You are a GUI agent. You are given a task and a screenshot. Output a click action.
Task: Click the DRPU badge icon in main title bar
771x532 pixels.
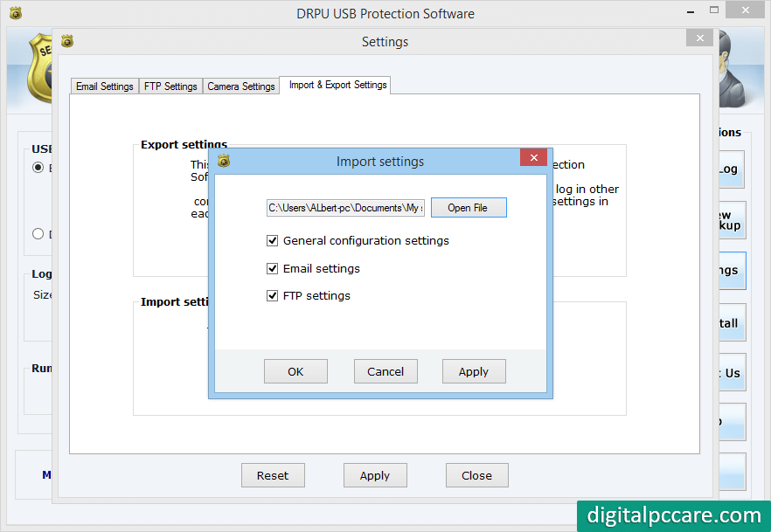click(x=16, y=13)
